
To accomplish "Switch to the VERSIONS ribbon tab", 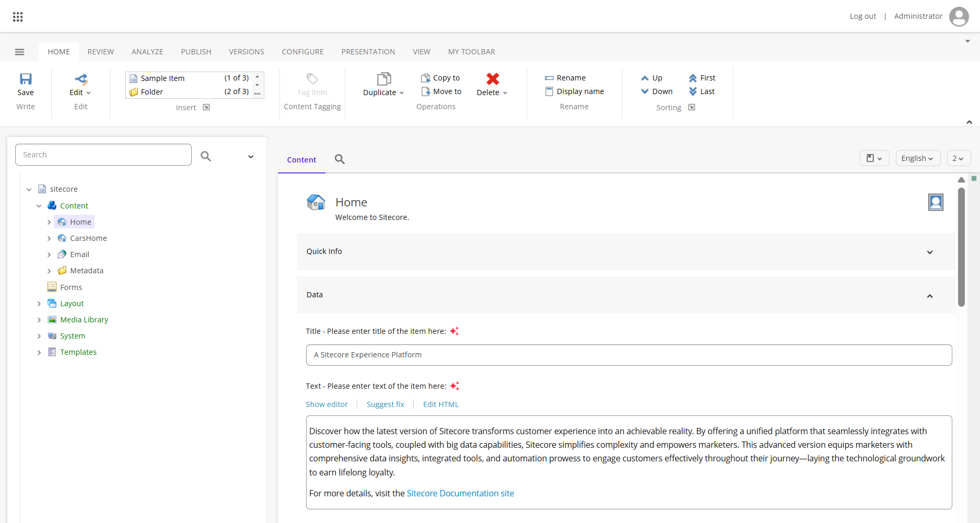I will [247, 52].
